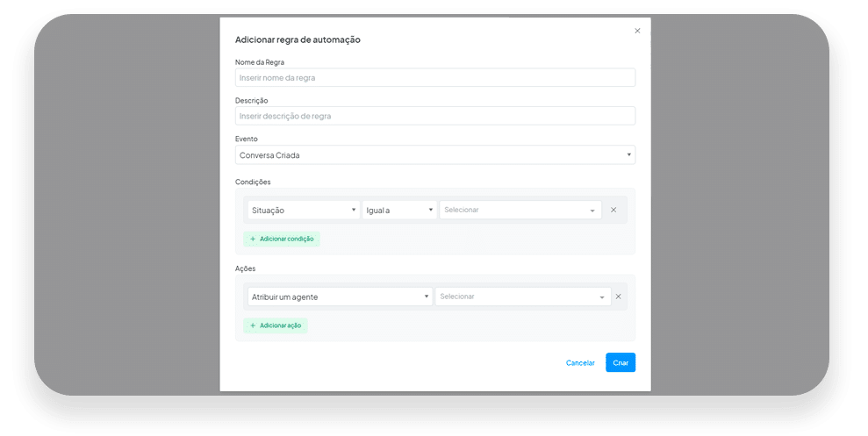Click plus icon on Adicionar condição
This screenshot has width=868, height=436.
click(x=253, y=239)
